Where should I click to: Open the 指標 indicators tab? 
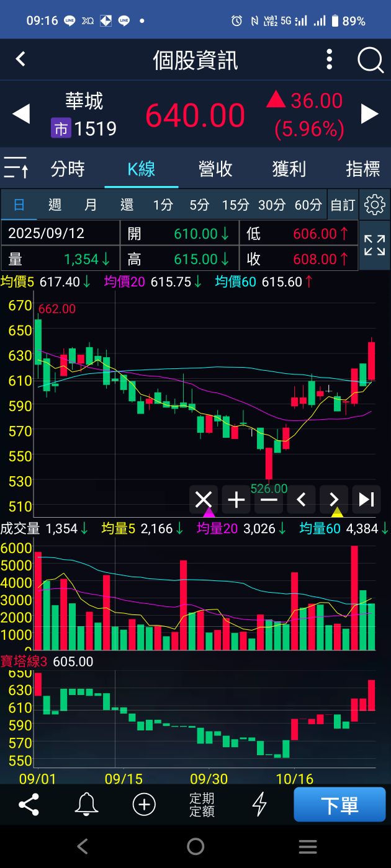point(363,169)
